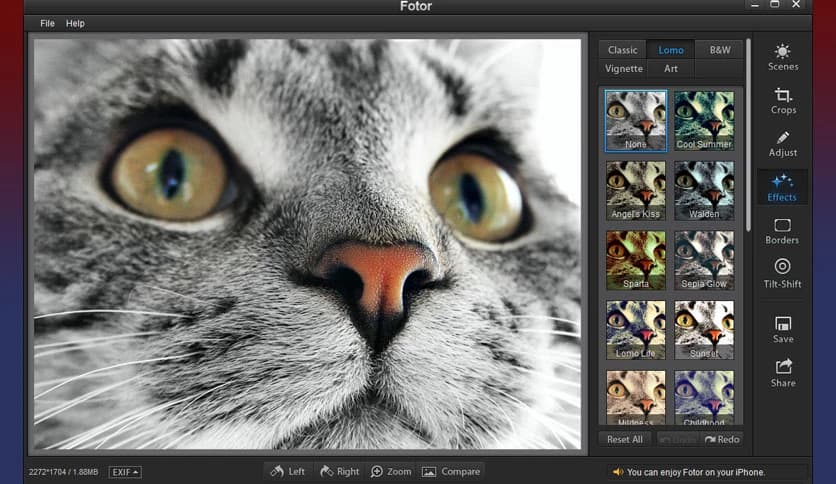The width and height of the screenshot is (836, 484).
Task: Switch to the Classic effects tab
Action: (x=622, y=50)
